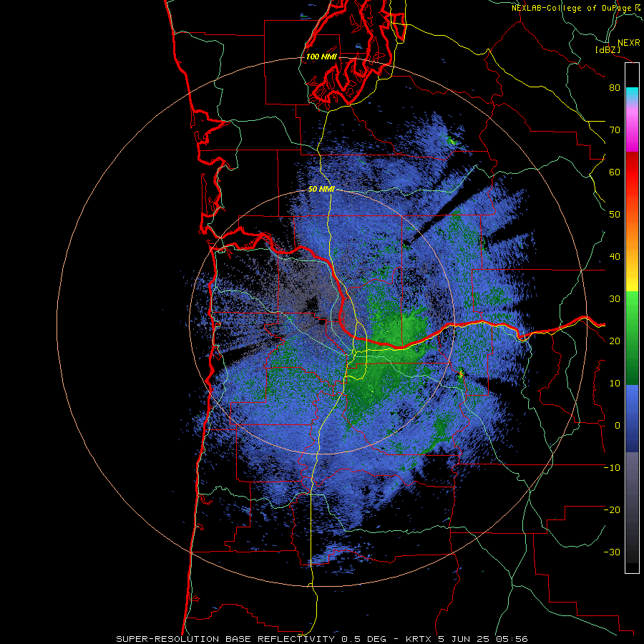Click the NEXLAB-College of DuPage label
This screenshot has height=644, width=644.
572,8
